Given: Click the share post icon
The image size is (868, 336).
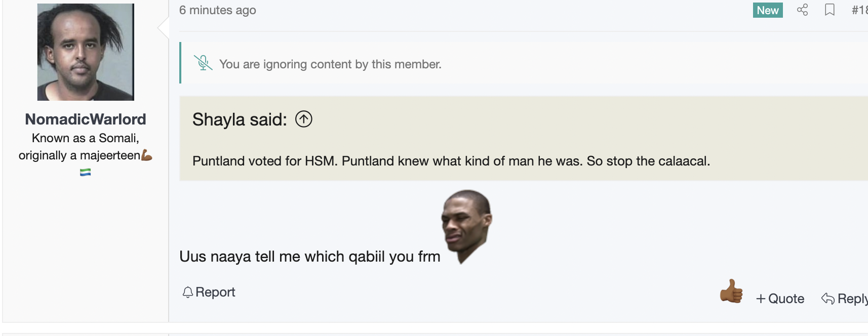Looking at the screenshot, I should coord(802,10).
